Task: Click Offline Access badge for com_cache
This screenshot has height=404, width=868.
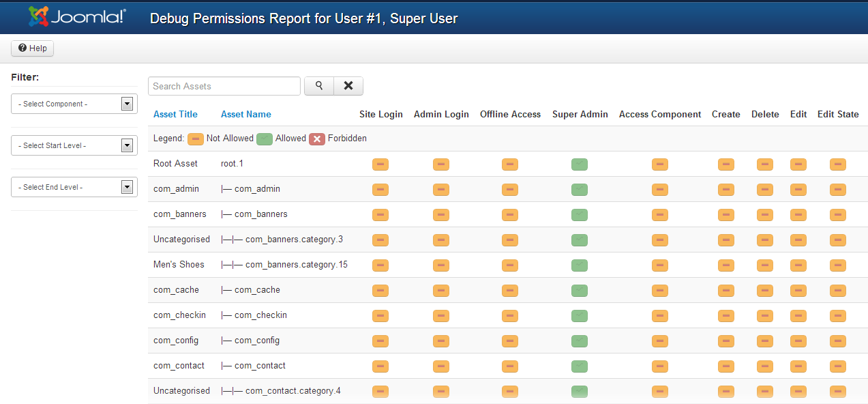Action: click(x=510, y=291)
